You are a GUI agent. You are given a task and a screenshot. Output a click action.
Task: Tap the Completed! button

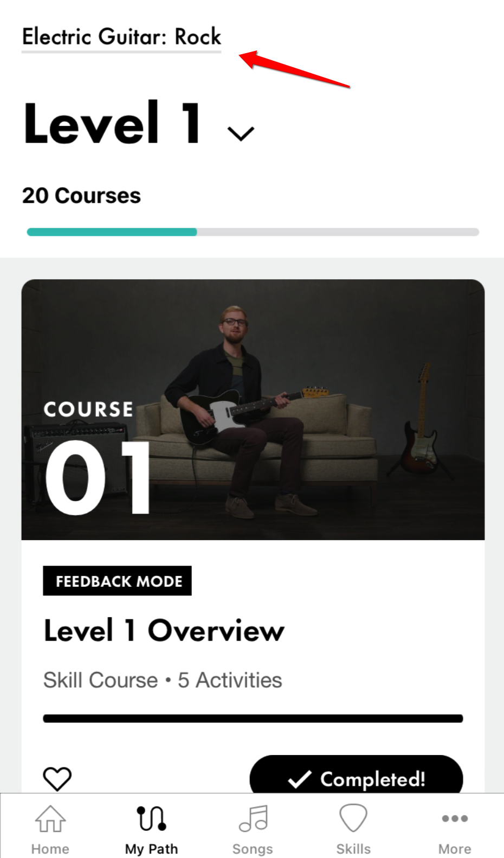[356, 776]
